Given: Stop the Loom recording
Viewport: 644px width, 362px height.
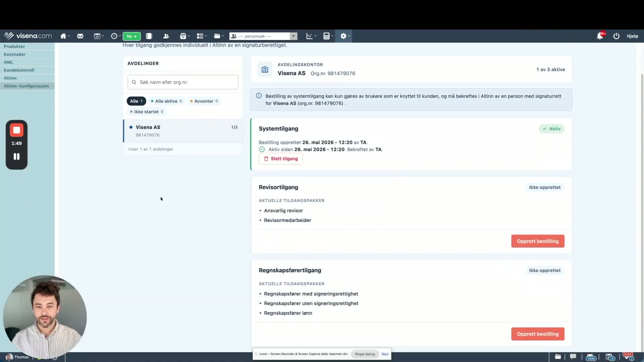Looking at the screenshot, I should click(x=16, y=130).
